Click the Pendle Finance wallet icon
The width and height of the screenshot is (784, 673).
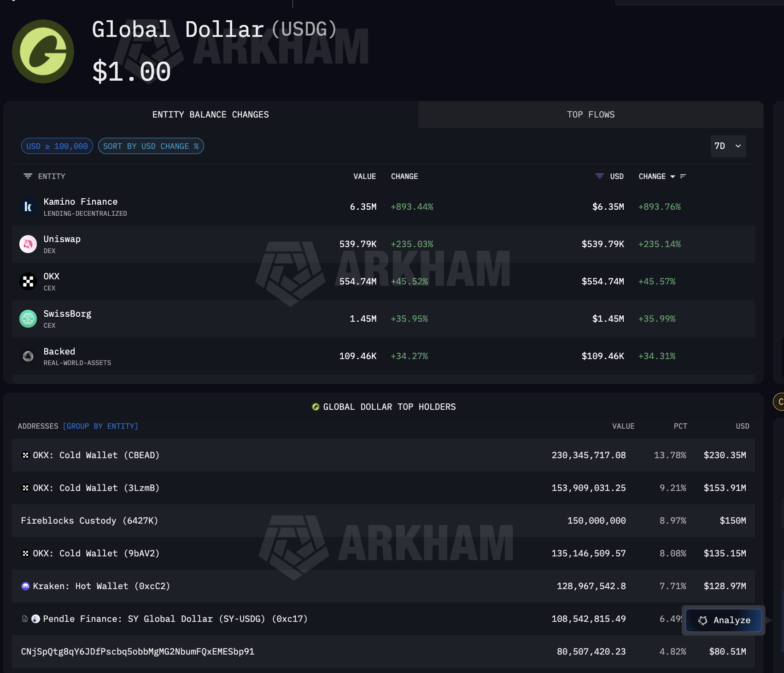point(36,619)
